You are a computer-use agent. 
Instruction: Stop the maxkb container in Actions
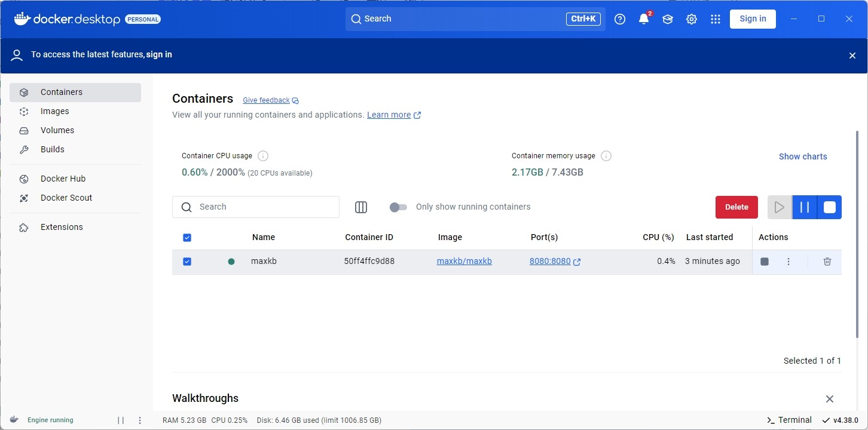pyautogui.click(x=765, y=262)
